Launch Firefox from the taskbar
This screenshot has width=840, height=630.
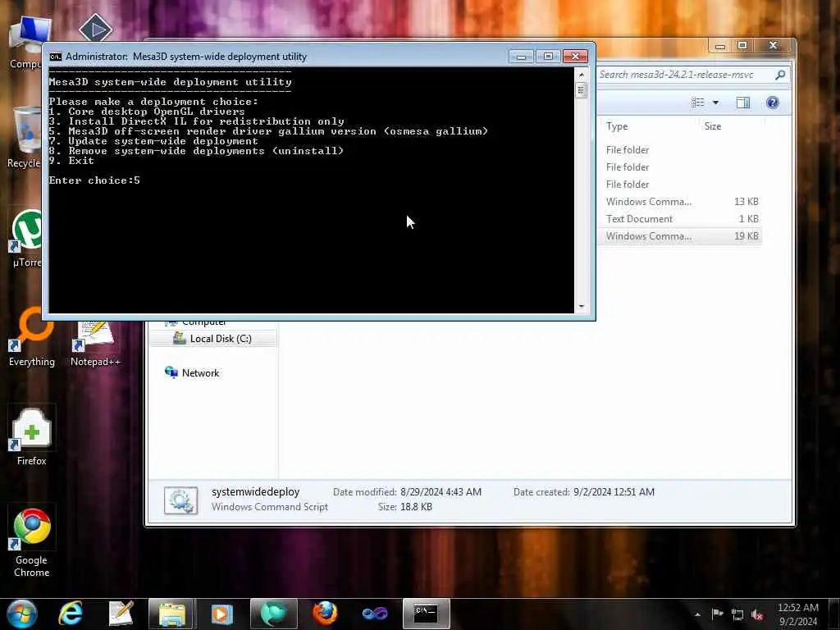coord(325,614)
